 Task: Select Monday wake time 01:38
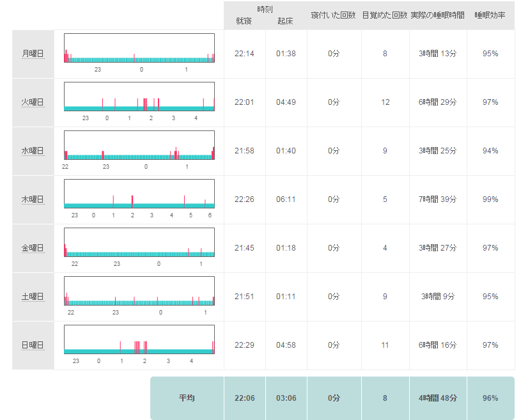tap(286, 54)
